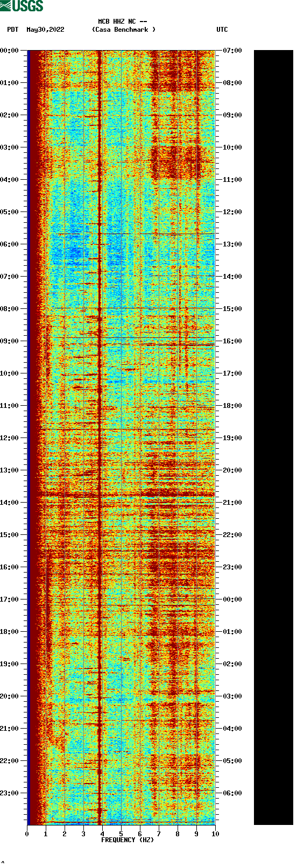Click the PDT time label 07:00
The width and height of the screenshot is (297, 868).
tap(10, 277)
